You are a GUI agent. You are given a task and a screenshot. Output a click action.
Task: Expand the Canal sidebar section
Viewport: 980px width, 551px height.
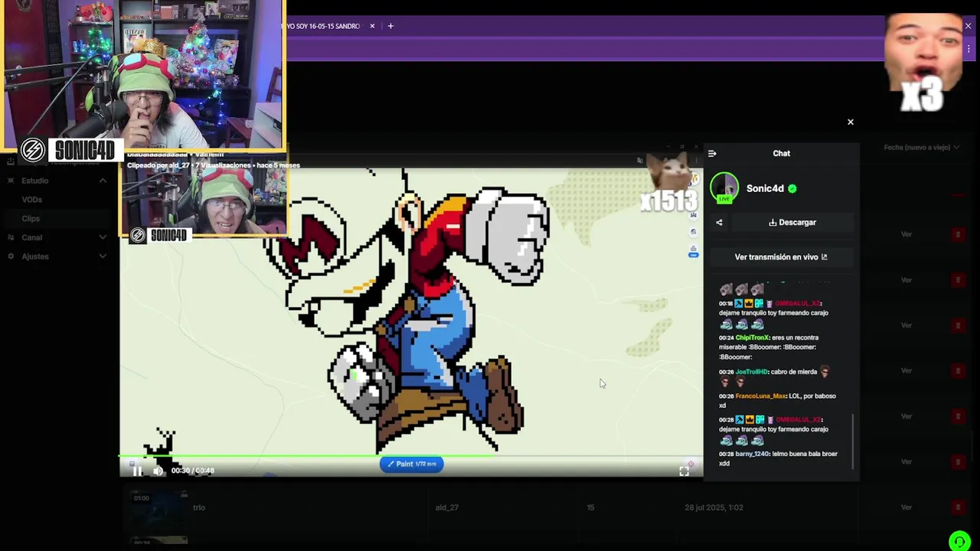(103, 237)
